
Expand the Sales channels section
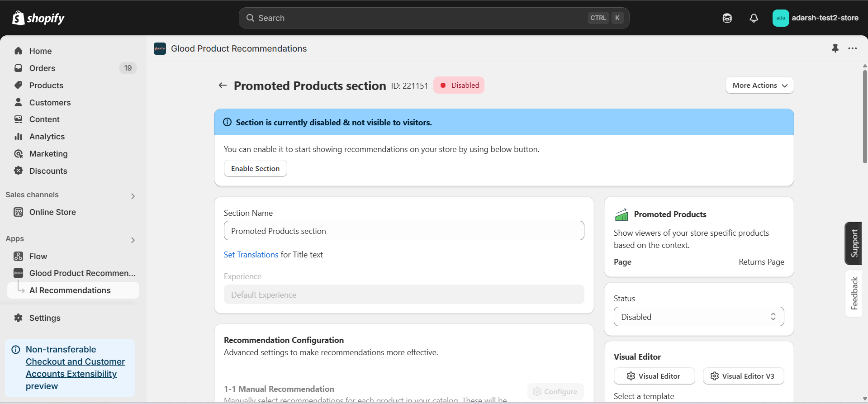[133, 196]
